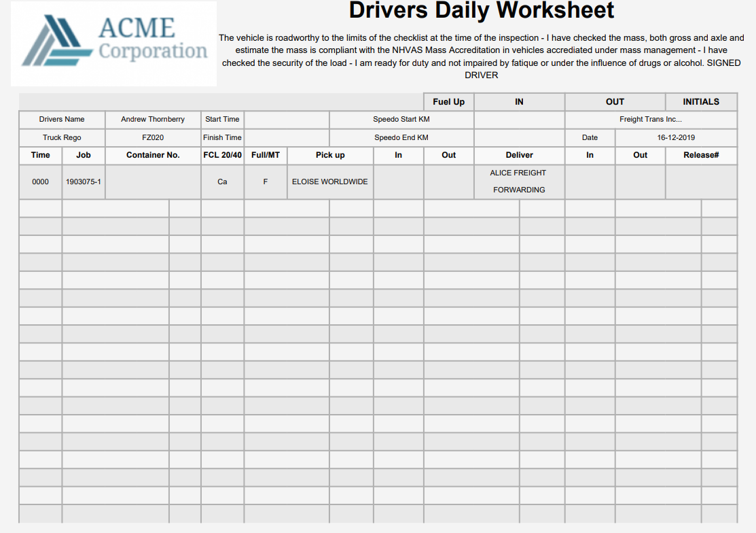Click the Full/MT column header
The width and height of the screenshot is (756, 533).
(266, 155)
